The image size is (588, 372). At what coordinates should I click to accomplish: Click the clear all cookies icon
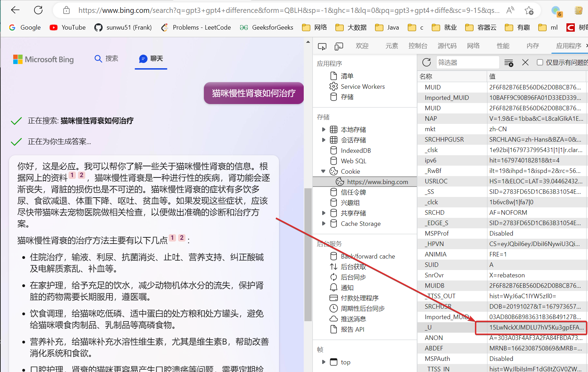[509, 63]
